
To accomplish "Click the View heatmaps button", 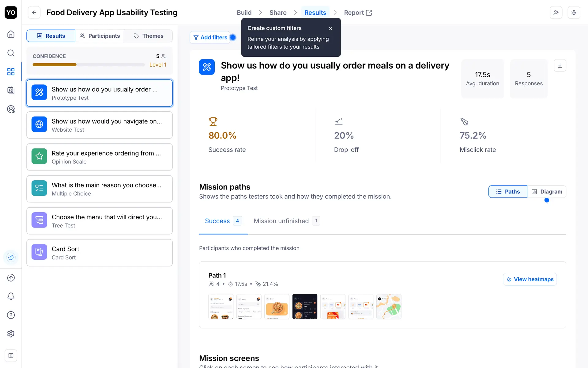I will tap(530, 279).
